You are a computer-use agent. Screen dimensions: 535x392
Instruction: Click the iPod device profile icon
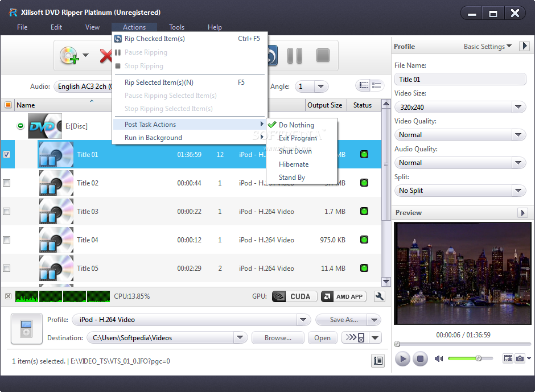point(27,328)
